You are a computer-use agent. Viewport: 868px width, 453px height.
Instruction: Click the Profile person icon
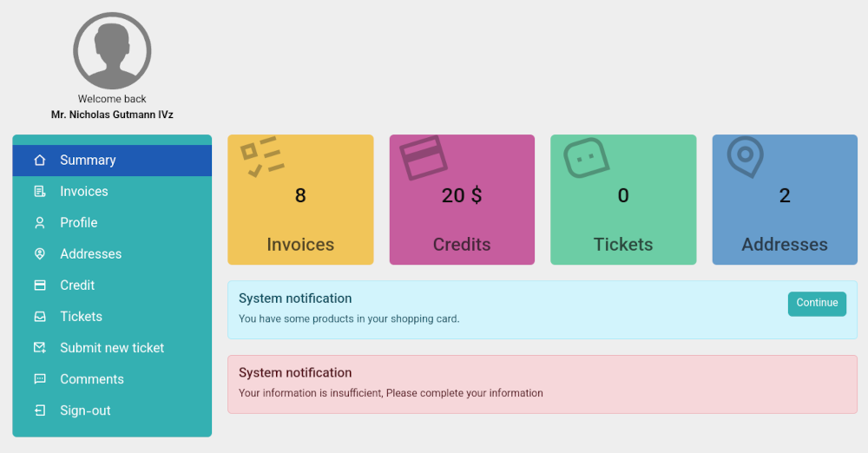40,223
